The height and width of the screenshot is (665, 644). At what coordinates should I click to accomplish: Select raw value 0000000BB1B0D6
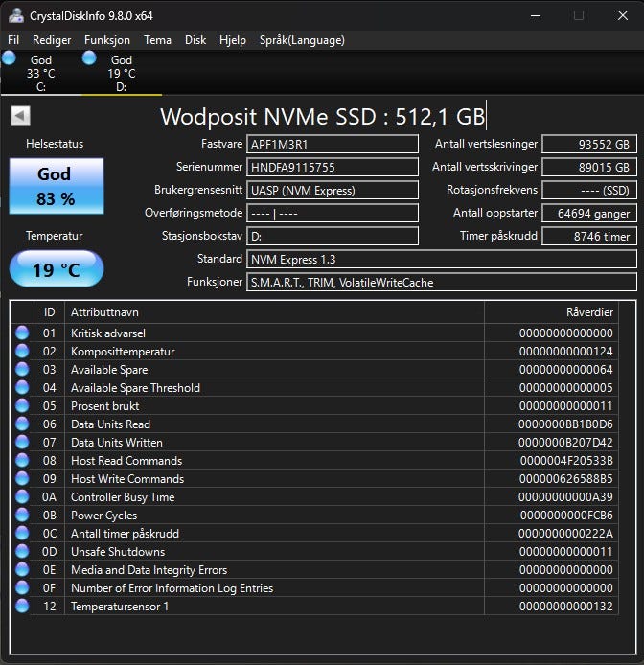tap(565, 424)
